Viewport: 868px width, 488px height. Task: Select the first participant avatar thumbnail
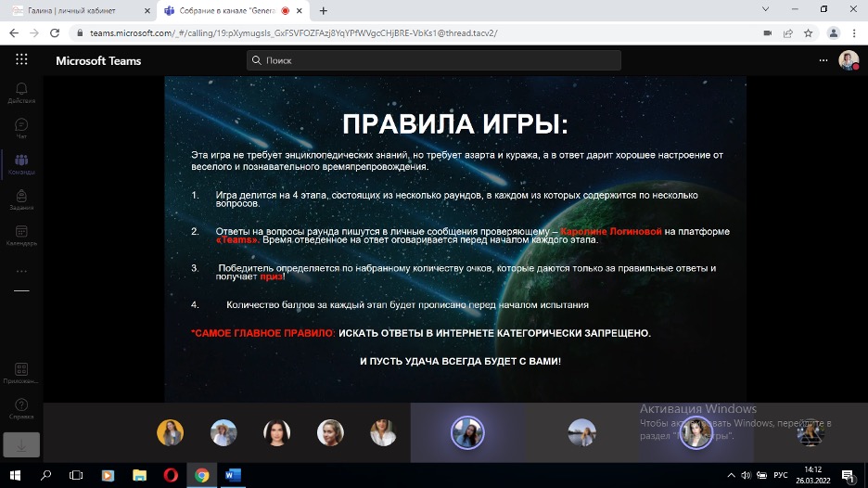170,432
